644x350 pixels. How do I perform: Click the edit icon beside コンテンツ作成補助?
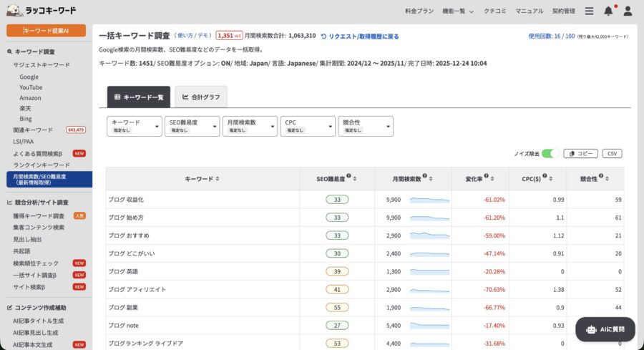9,308
